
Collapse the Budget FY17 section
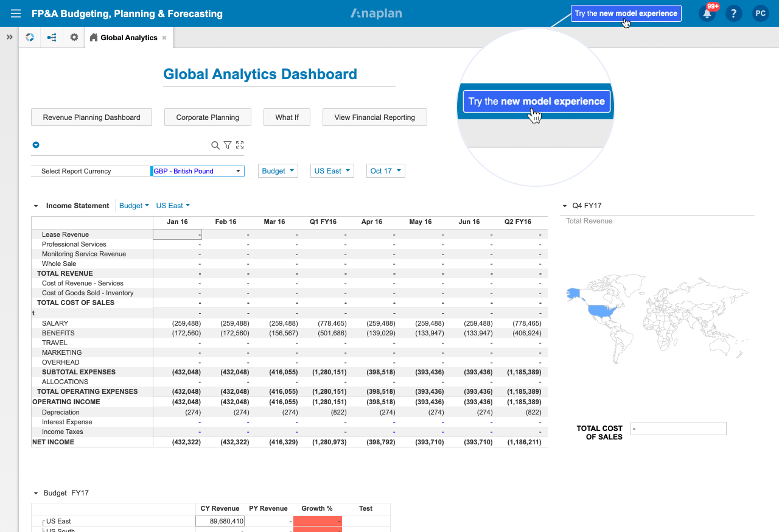pyautogui.click(x=36, y=493)
